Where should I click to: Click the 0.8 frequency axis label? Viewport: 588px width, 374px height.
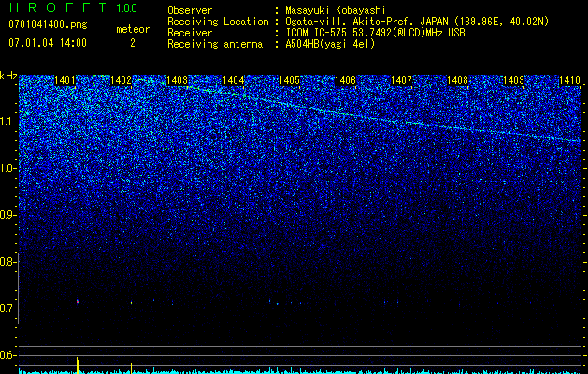(x=8, y=262)
